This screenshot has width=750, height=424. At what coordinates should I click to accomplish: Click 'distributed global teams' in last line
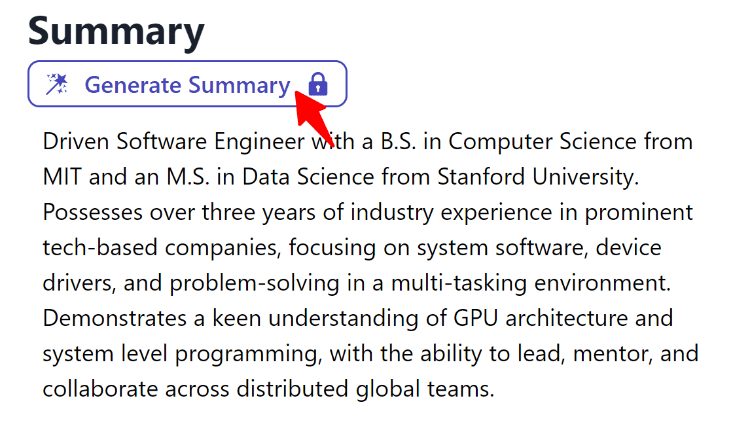pos(365,389)
